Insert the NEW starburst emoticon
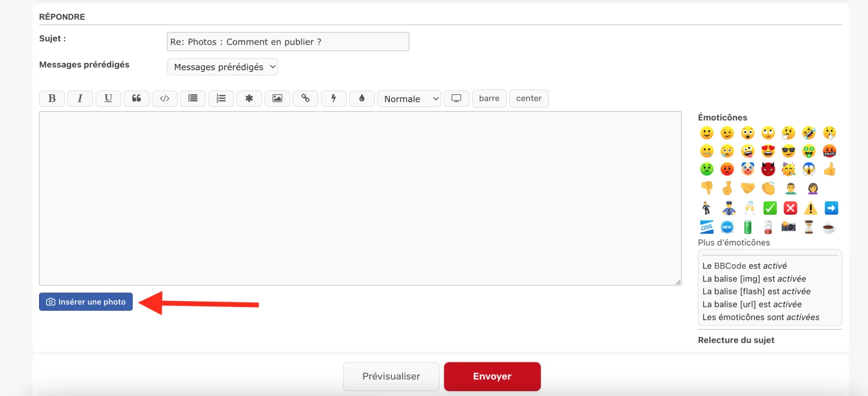 (x=727, y=227)
